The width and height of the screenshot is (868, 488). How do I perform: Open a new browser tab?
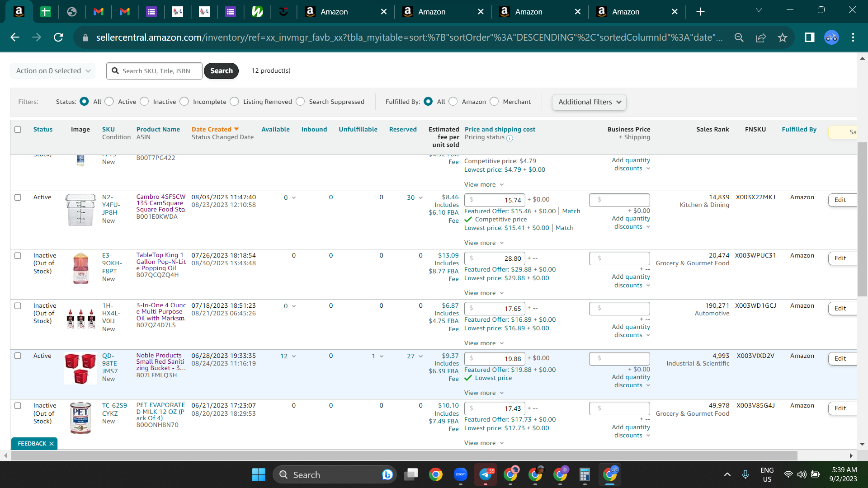point(700,12)
